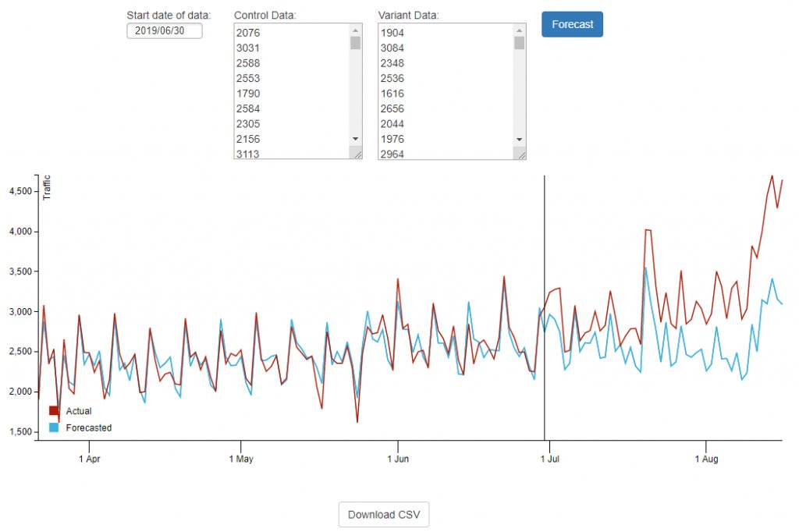Click the 1 Aug axis label
This screenshot has height=532, width=799.
(x=706, y=459)
